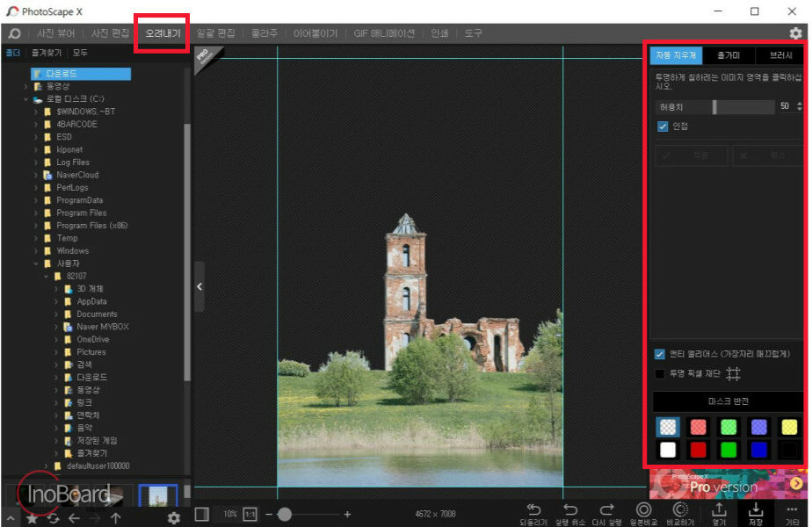Viewport: 812px width, 527px height.
Task: Expand the Program Files folder
Action: pos(36,213)
